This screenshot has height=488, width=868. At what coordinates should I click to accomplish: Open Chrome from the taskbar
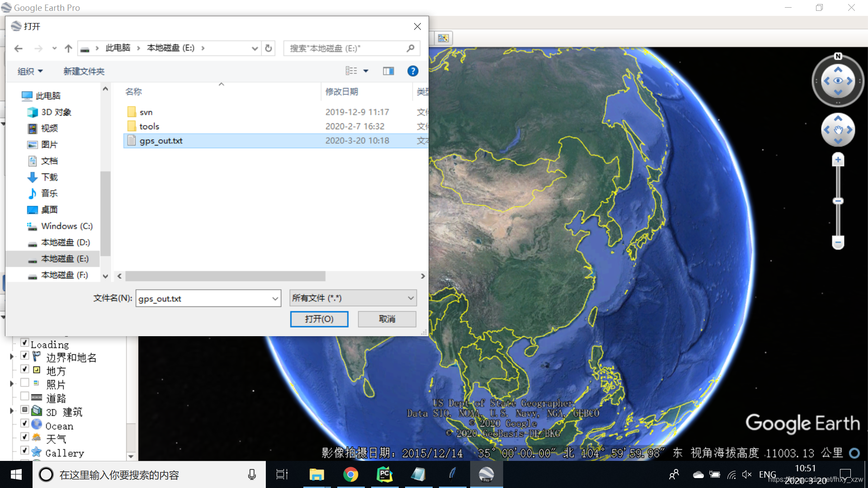tap(350, 474)
